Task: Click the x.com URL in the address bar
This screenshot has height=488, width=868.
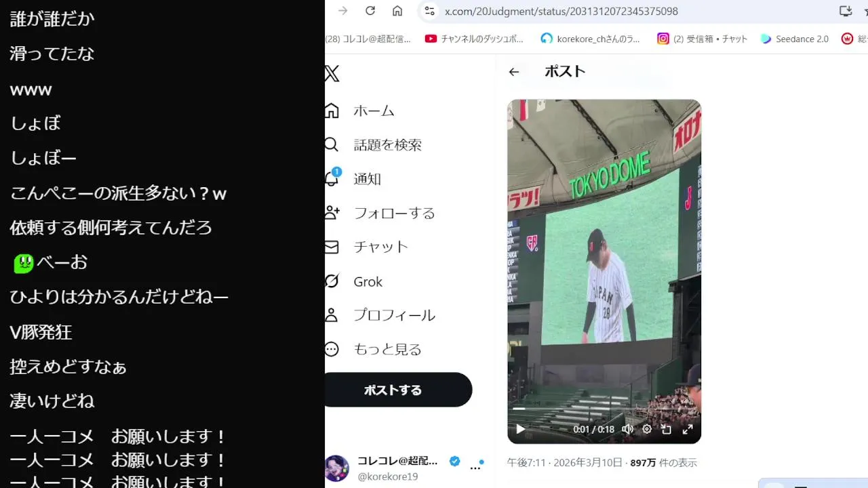Action: (561, 12)
